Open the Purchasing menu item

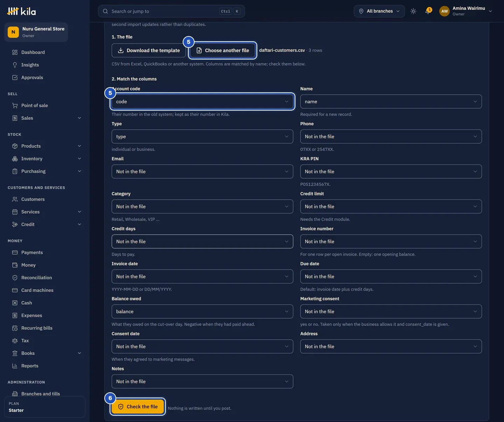pyautogui.click(x=47, y=171)
